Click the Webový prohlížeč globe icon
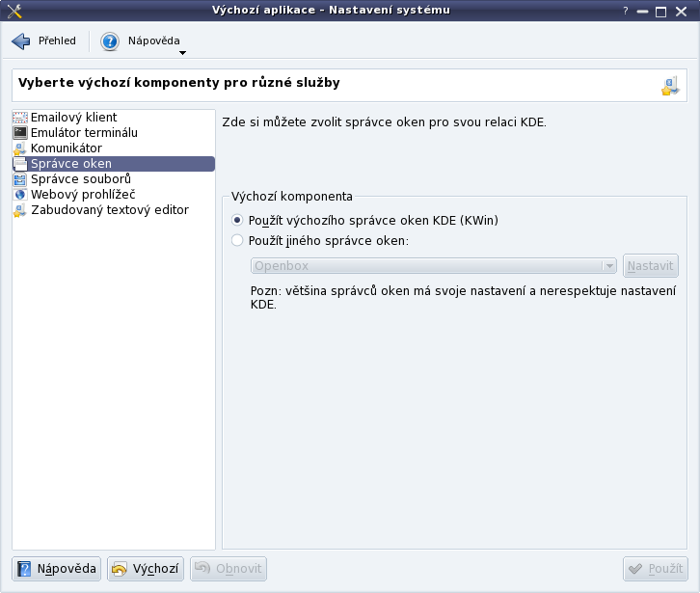The height and width of the screenshot is (593, 700). click(x=20, y=195)
